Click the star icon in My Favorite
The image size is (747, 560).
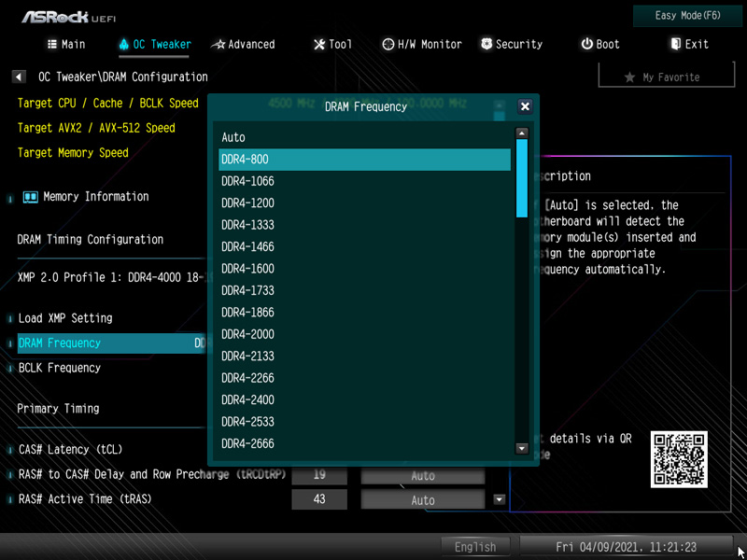[x=629, y=77]
